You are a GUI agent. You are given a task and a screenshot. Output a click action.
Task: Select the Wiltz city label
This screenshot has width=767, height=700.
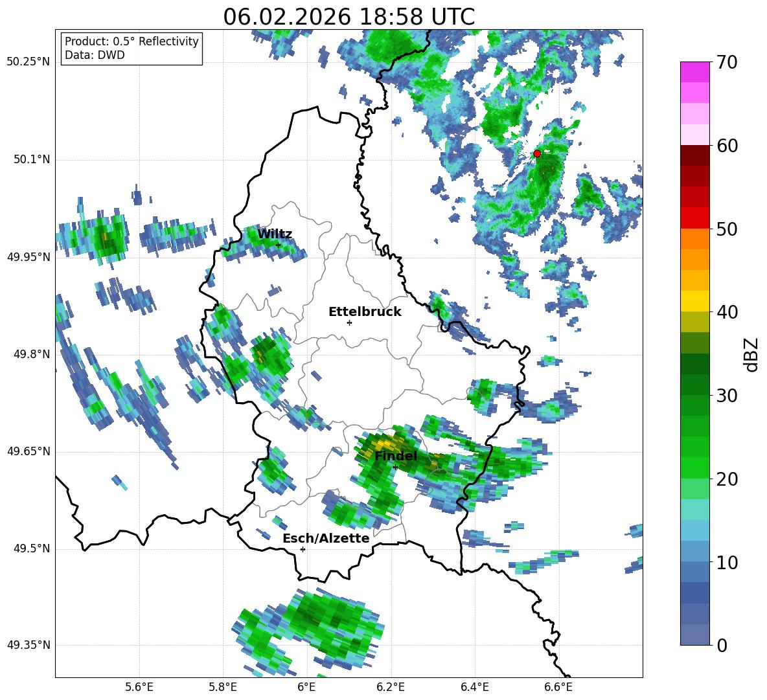[x=275, y=234]
